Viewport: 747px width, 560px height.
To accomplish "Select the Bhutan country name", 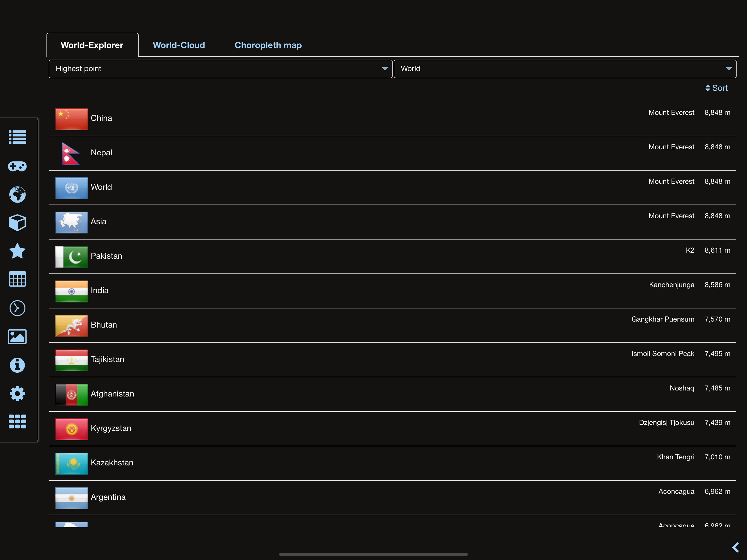I will pyautogui.click(x=104, y=325).
